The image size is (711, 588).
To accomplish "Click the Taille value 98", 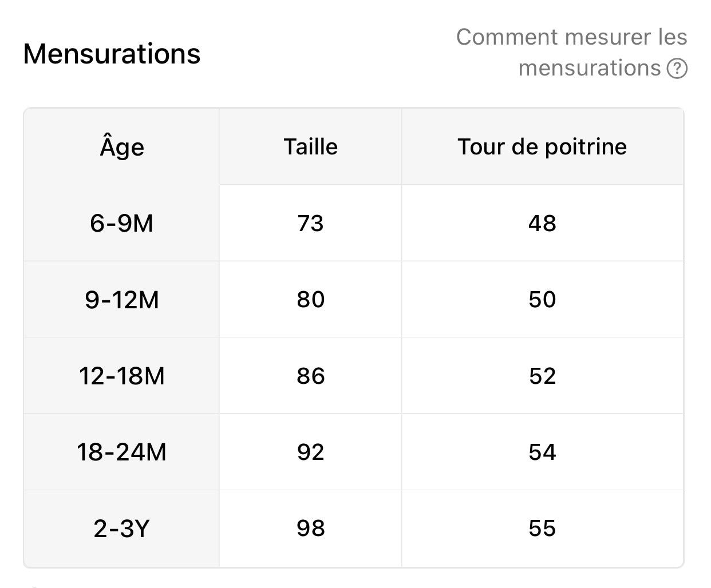I will pos(311,529).
